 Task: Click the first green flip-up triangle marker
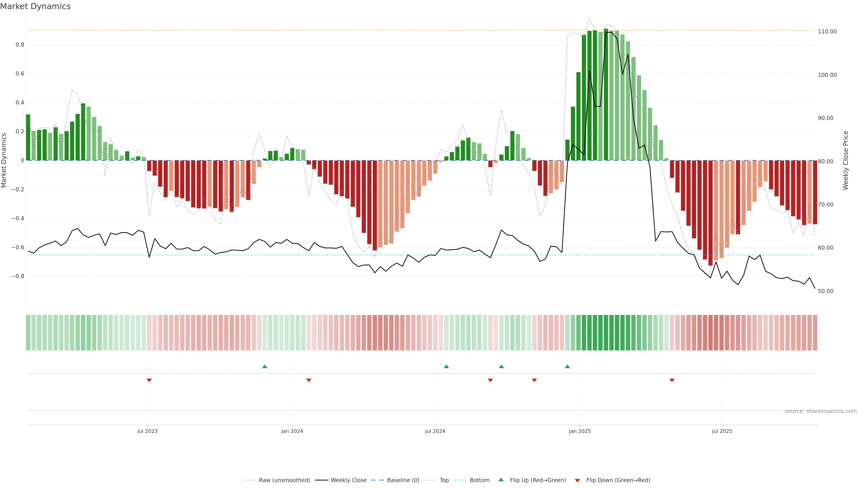coord(264,366)
